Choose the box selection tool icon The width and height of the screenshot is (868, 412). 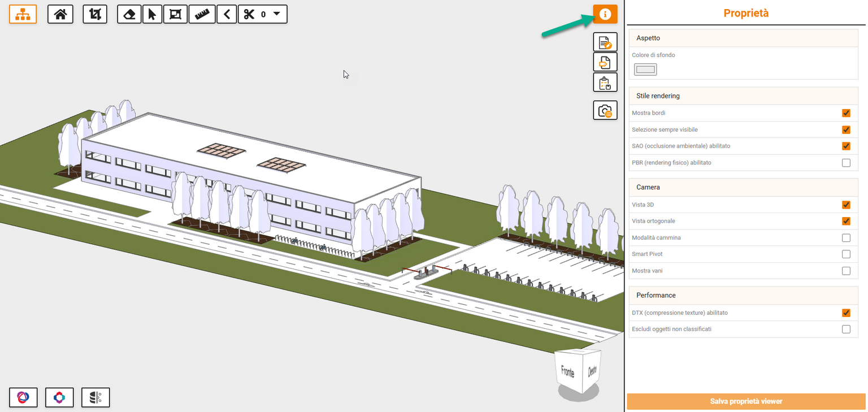(175, 14)
